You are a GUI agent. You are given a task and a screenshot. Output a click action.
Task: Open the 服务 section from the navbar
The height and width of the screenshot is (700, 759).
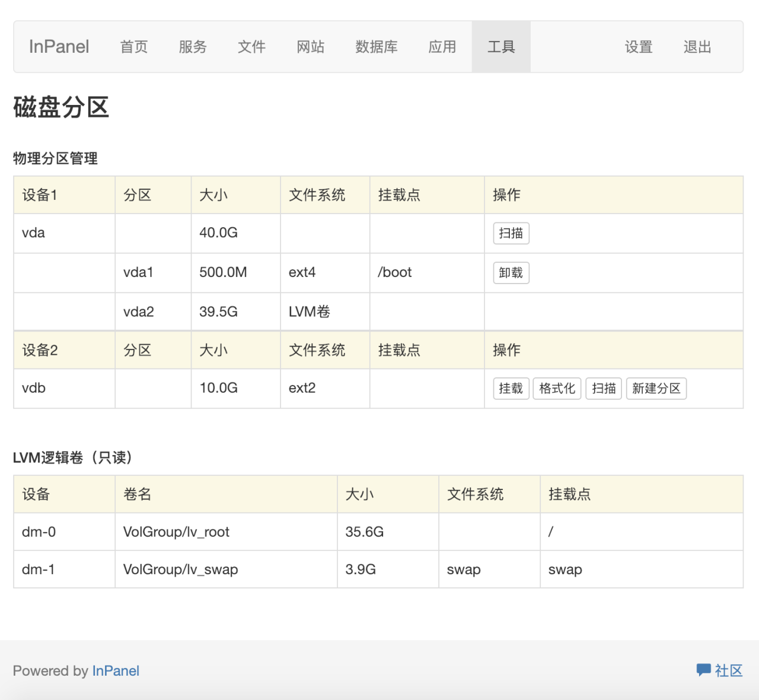point(192,47)
